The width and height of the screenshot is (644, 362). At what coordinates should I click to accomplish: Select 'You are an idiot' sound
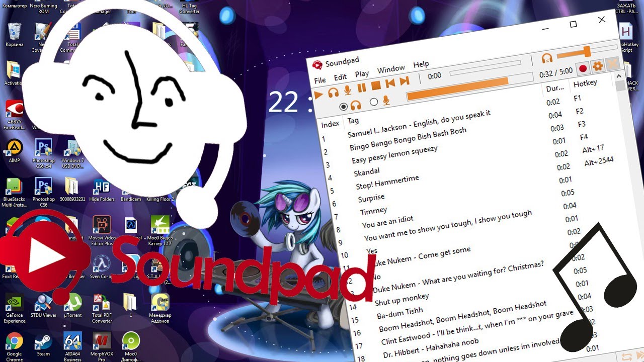tap(388, 222)
